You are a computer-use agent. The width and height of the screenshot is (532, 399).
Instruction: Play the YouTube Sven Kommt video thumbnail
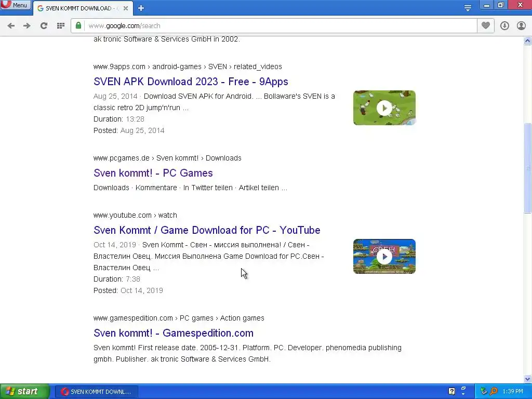tap(384, 257)
